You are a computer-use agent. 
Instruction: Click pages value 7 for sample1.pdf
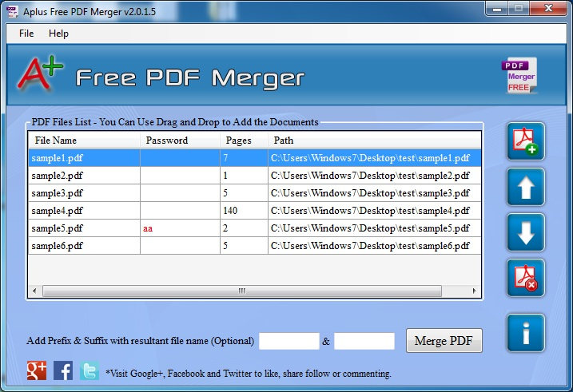tap(225, 158)
